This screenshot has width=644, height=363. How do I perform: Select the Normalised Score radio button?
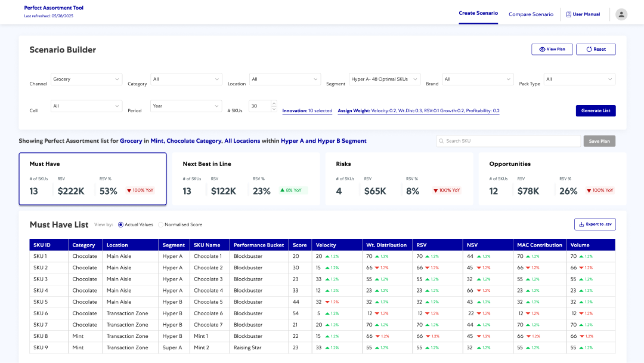[160, 225]
